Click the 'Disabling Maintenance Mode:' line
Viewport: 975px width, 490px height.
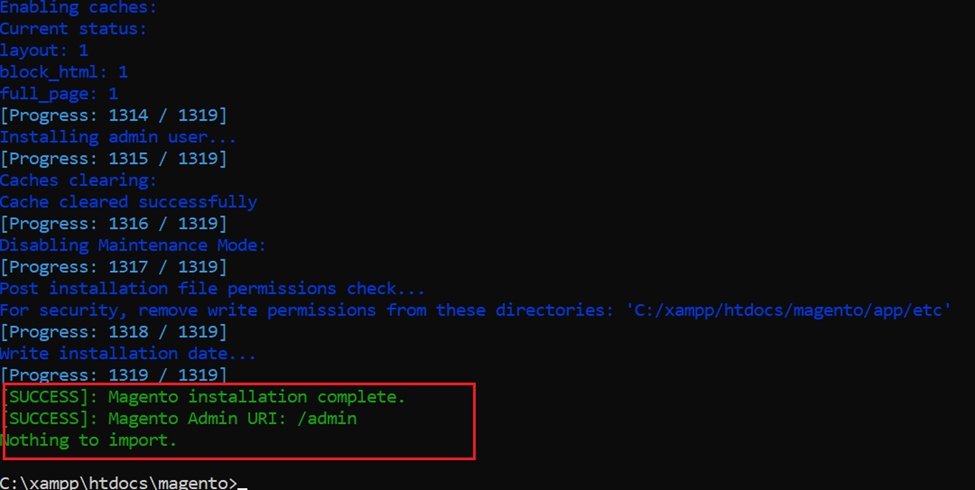coord(133,245)
